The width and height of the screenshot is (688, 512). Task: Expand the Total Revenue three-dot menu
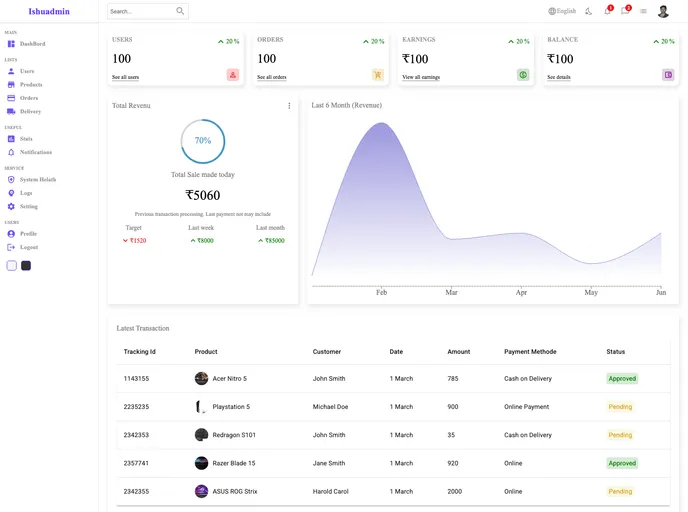tap(289, 106)
